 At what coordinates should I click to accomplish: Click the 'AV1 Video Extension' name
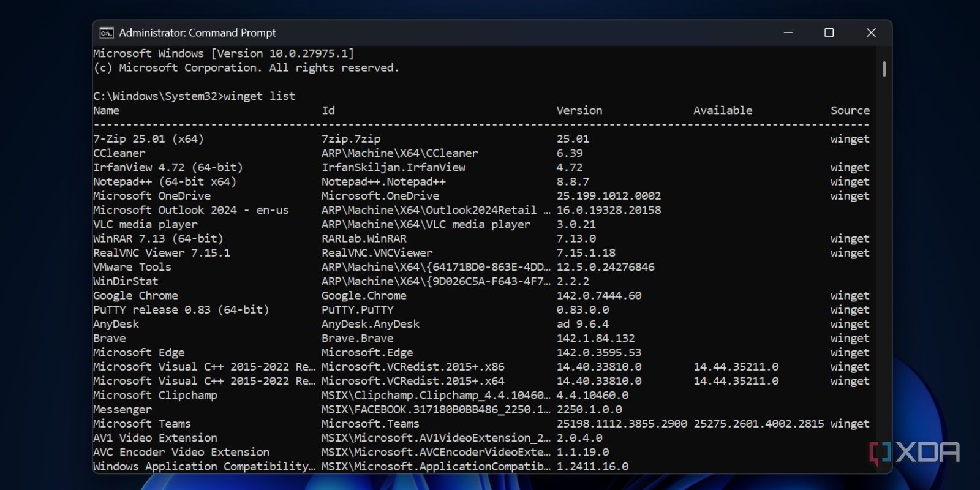tap(155, 438)
